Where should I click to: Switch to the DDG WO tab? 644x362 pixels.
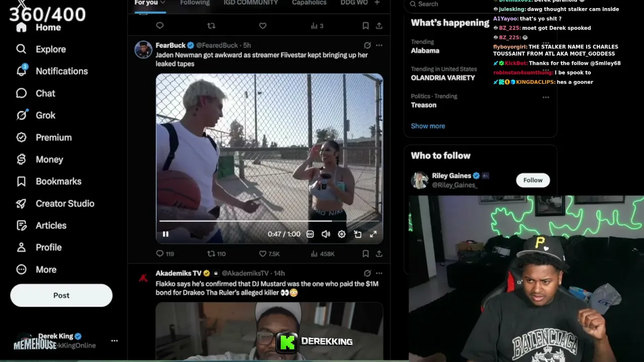[354, 3]
